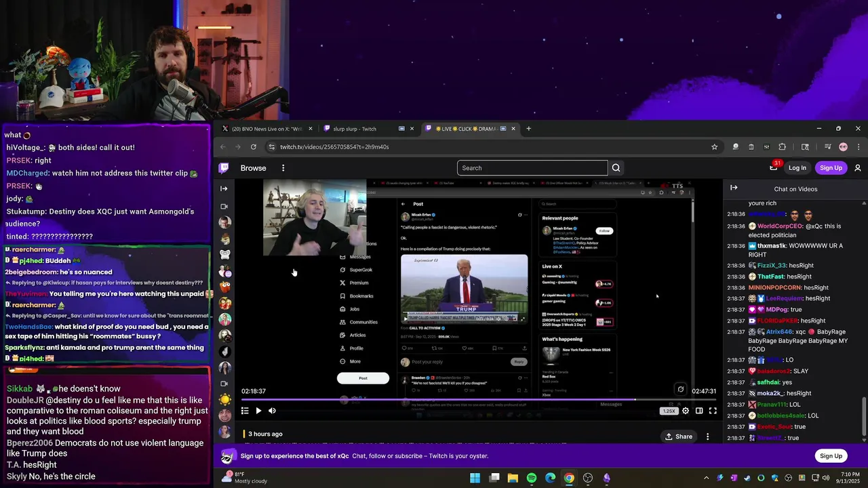Open Spotify from the taskbar
The width and height of the screenshot is (868, 488).
click(532, 478)
